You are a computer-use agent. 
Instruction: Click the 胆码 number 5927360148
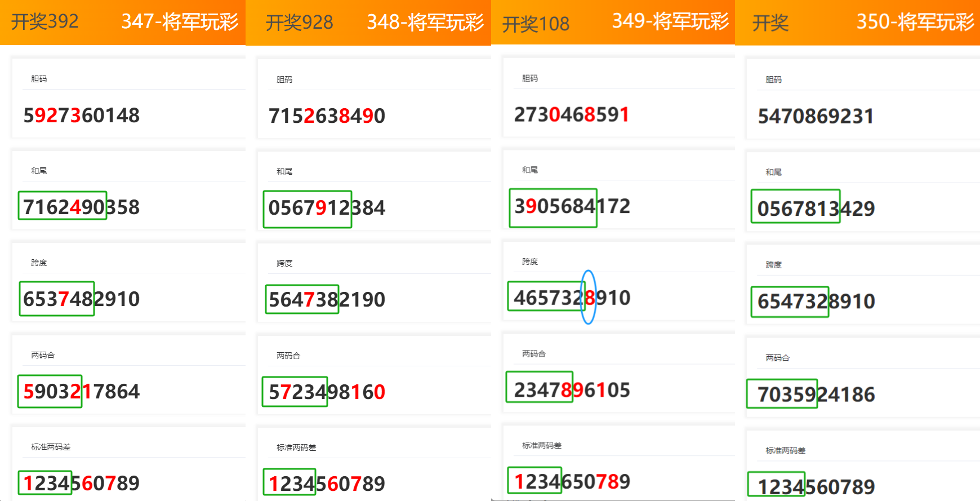pyautogui.click(x=82, y=116)
